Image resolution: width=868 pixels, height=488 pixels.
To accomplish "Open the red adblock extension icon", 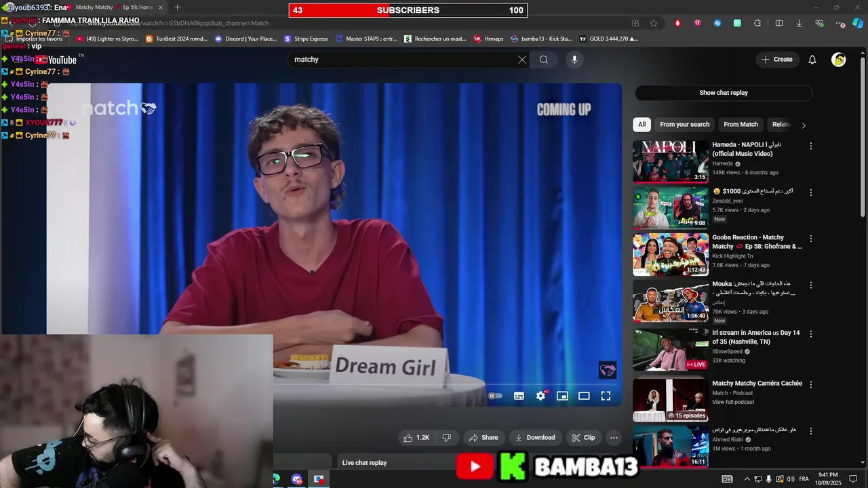I will [x=677, y=23].
